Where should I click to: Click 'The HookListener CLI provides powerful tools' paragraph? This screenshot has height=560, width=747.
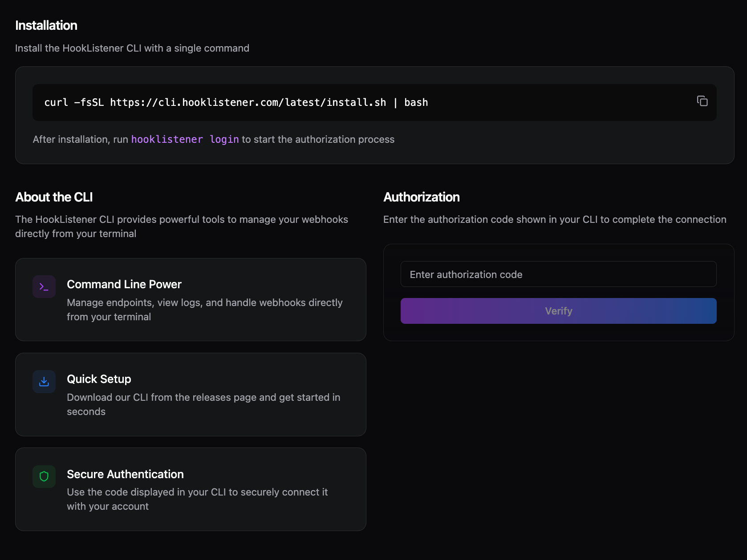(x=182, y=226)
